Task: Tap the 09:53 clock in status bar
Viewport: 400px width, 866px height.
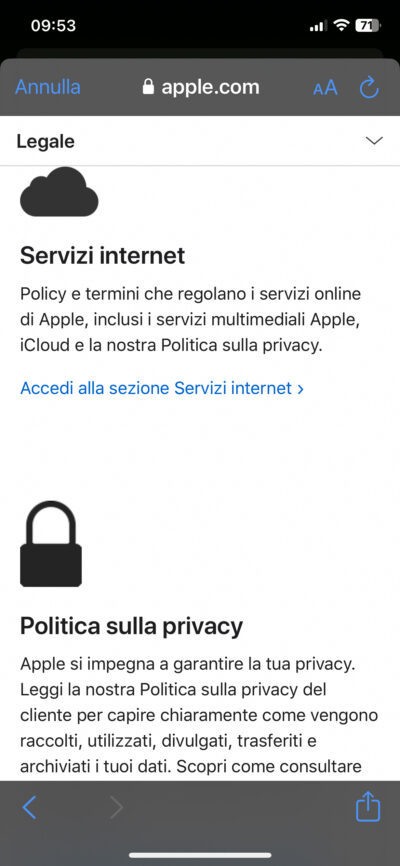Action: 53,25
